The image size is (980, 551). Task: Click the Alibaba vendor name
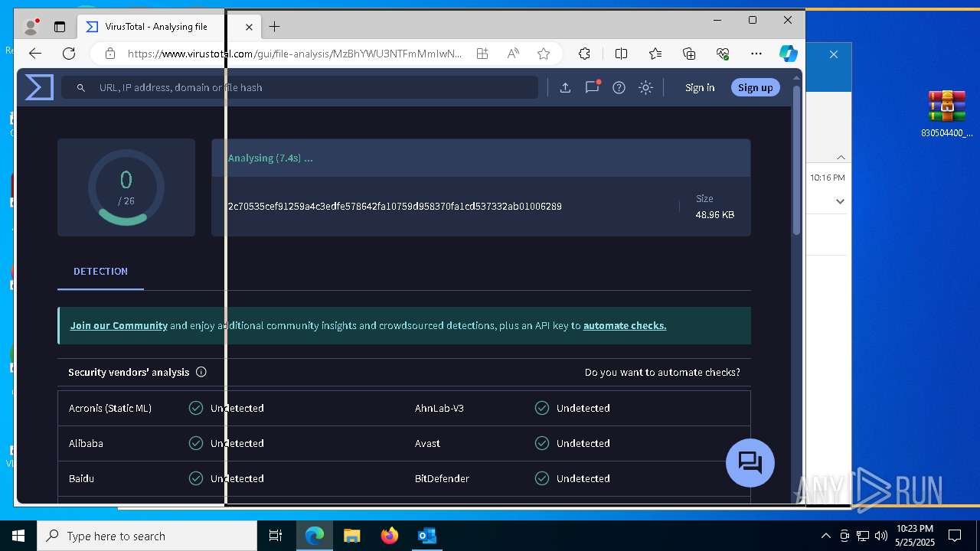(x=86, y=443)
